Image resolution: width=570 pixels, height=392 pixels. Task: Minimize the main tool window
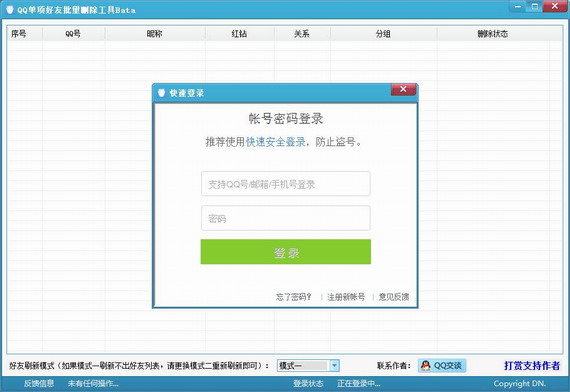click(518, 7)
